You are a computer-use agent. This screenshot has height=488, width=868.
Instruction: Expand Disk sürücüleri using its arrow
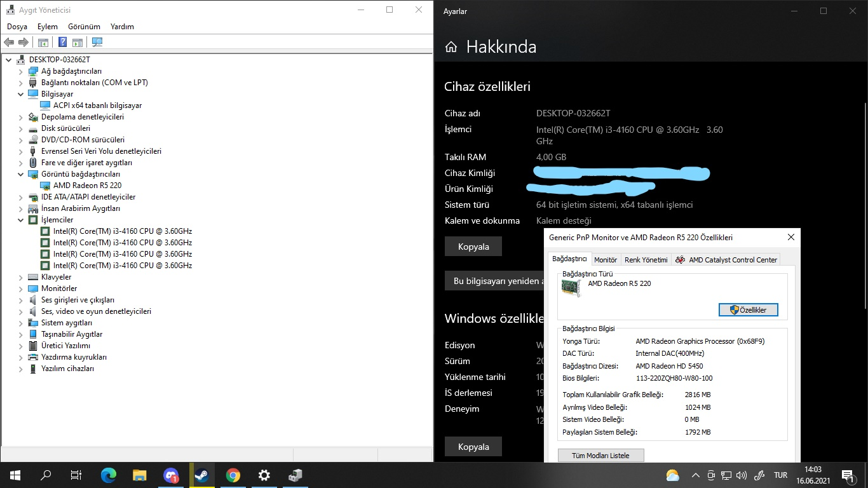pos(20,128)
